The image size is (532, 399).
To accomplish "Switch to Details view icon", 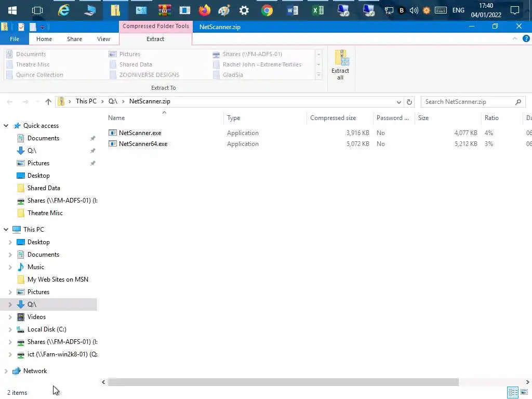I will [513, 392].
